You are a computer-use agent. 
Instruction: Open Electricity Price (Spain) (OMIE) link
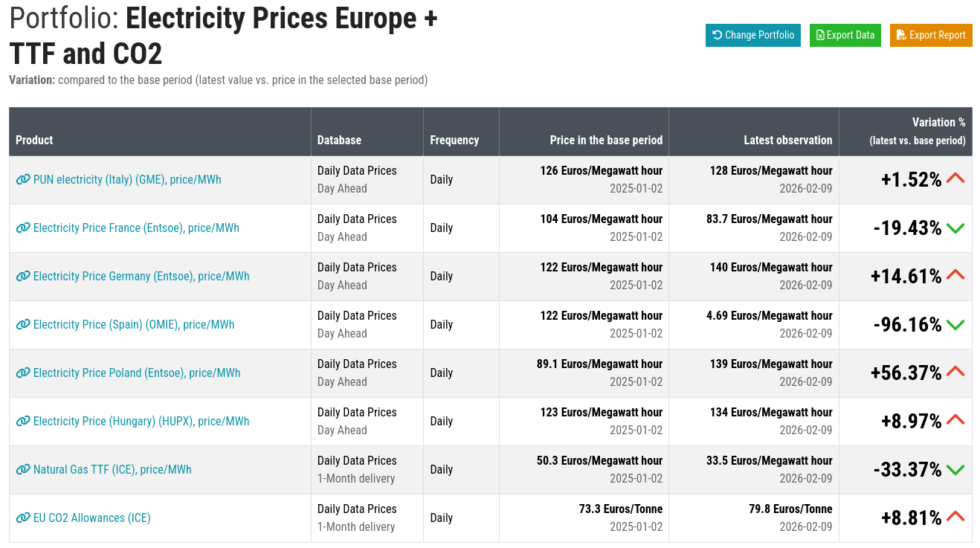134,325
